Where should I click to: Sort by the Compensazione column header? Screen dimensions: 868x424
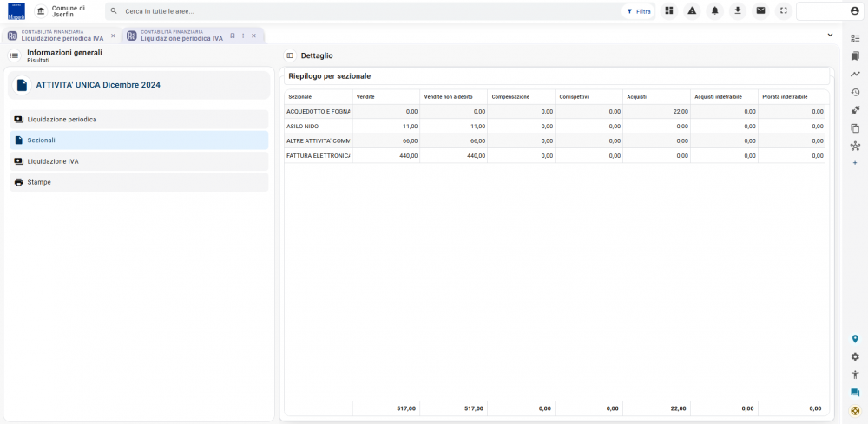click(x=521, y=97)
